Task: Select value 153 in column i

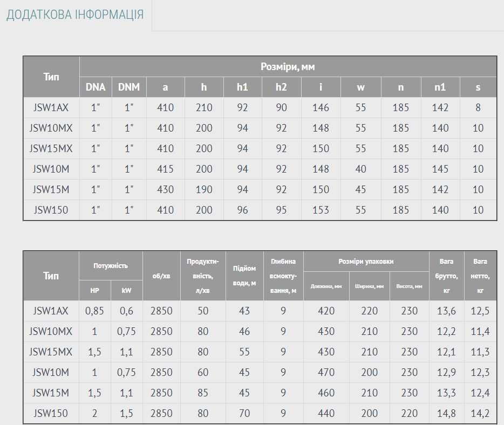Action: pyautogui.click(x=321, y=210)
